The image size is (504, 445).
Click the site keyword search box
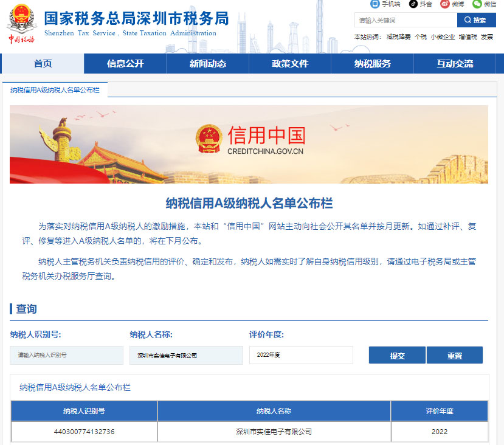(x=406, y=20)
